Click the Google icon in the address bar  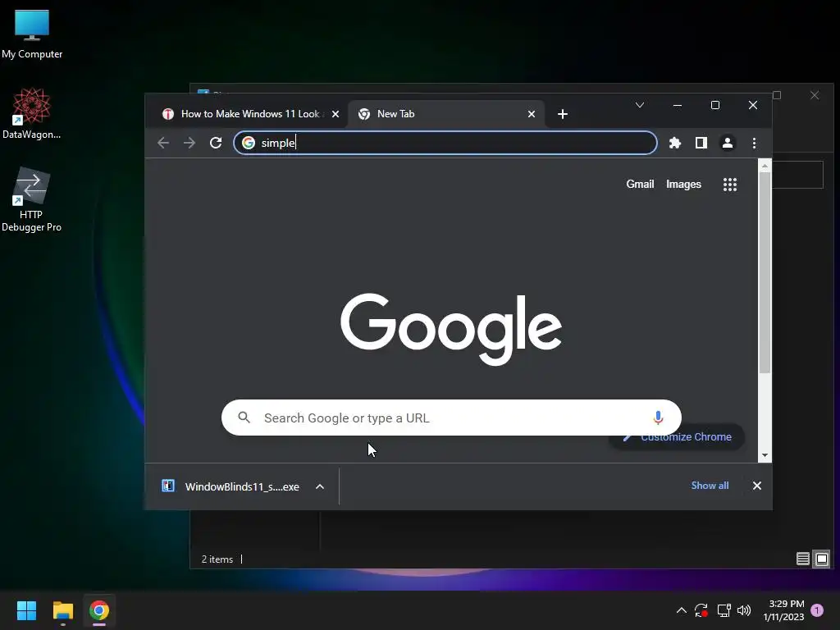pyautogui.click(x=248, y=143)
